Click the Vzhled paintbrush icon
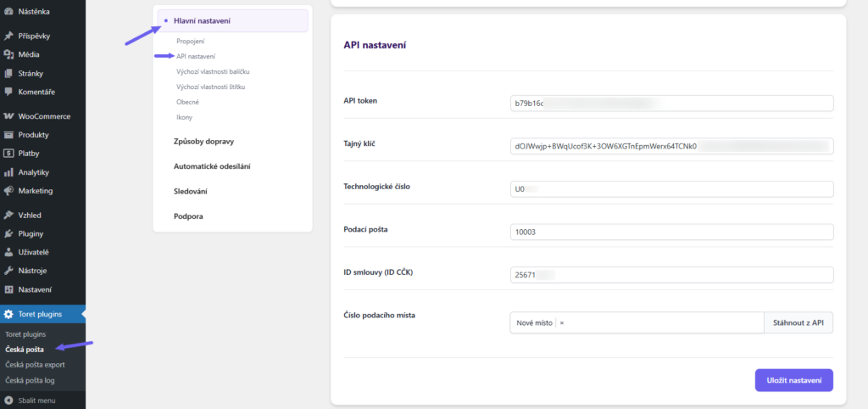 point(8,215)
